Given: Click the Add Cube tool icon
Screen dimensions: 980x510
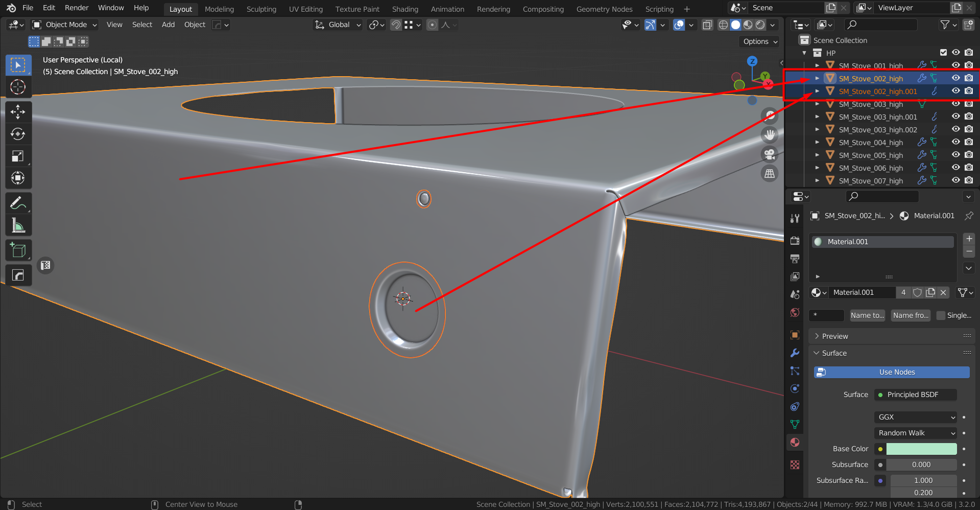Looking at the screenshot, I should coord(18,250).
